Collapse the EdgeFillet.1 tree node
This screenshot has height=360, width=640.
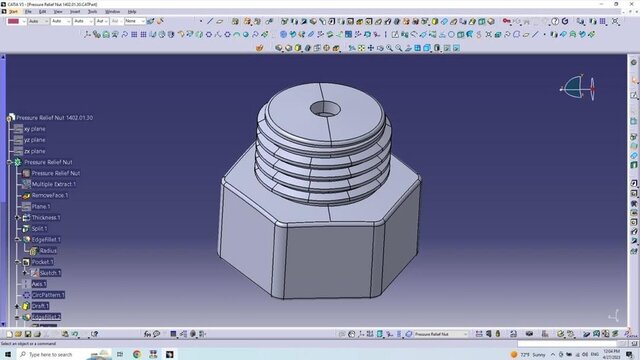coord(17,240)
